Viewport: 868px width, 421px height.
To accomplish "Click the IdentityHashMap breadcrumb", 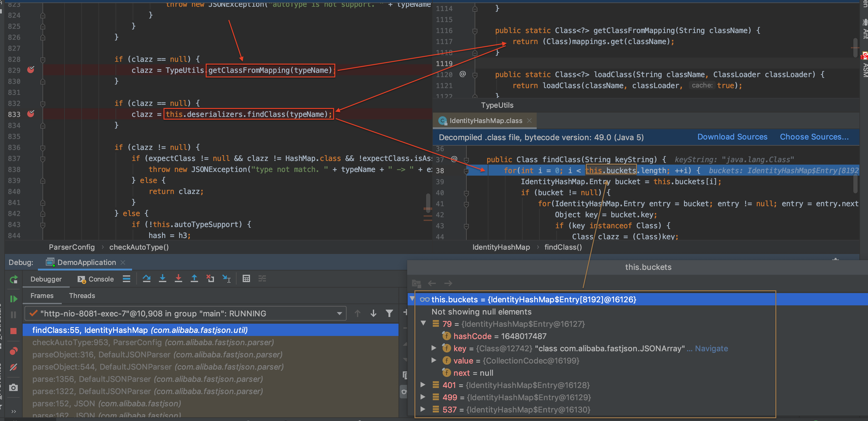I will [501, 247].
